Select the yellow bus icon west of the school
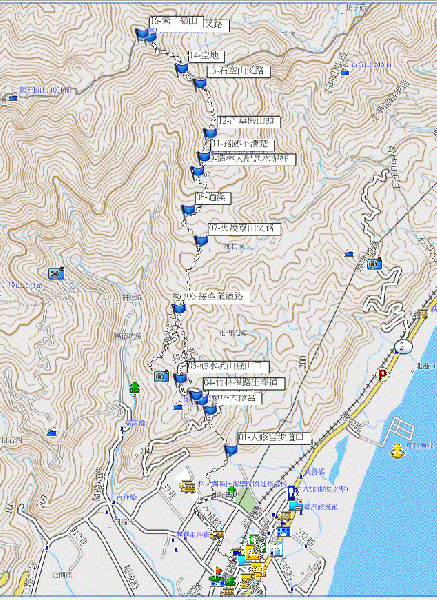The height and width of the screenshot is (600, 437). coord(187,486)
